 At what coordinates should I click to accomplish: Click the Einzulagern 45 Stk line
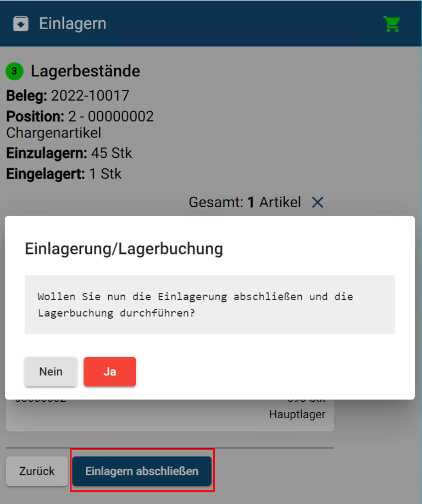tap(69, 153)
